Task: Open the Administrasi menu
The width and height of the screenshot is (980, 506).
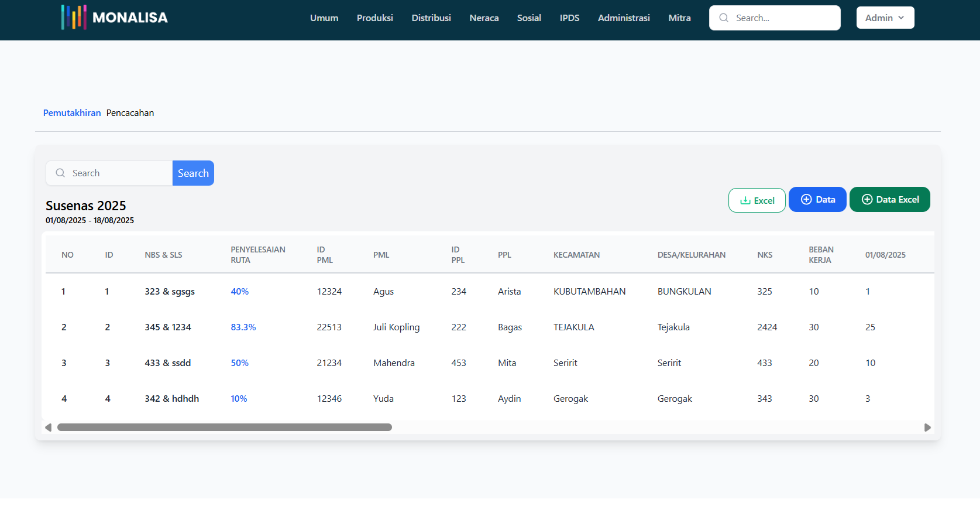Action: [624, 18]
